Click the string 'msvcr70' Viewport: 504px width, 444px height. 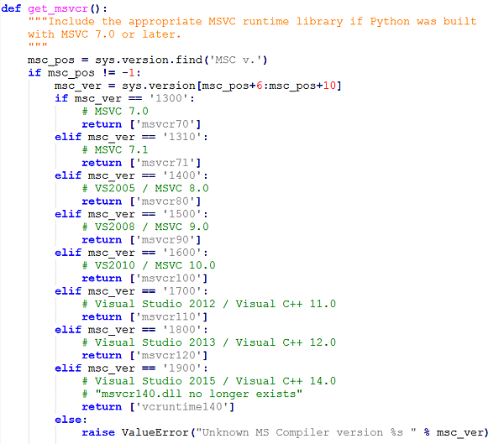coord(165,124)
